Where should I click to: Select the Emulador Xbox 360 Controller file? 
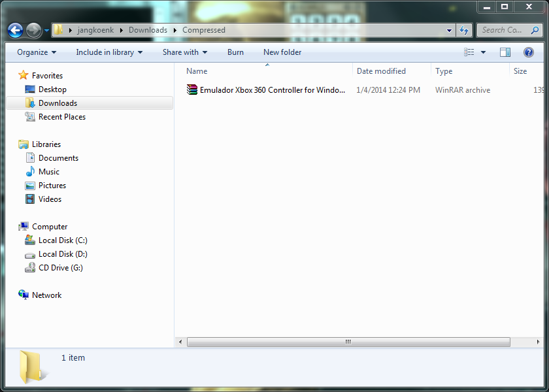273,90
